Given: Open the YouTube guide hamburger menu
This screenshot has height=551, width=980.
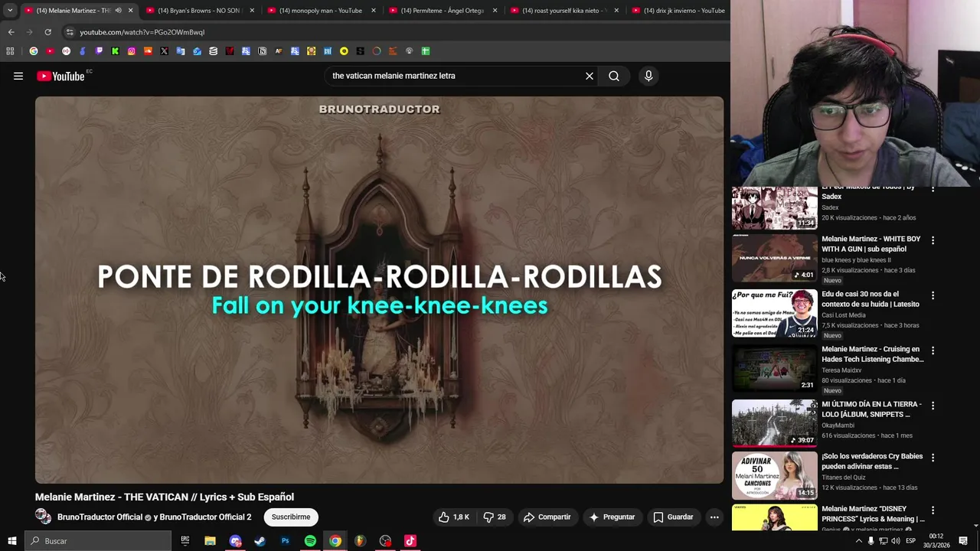Looking at the screenshot, I should click(x=18, y=76).
